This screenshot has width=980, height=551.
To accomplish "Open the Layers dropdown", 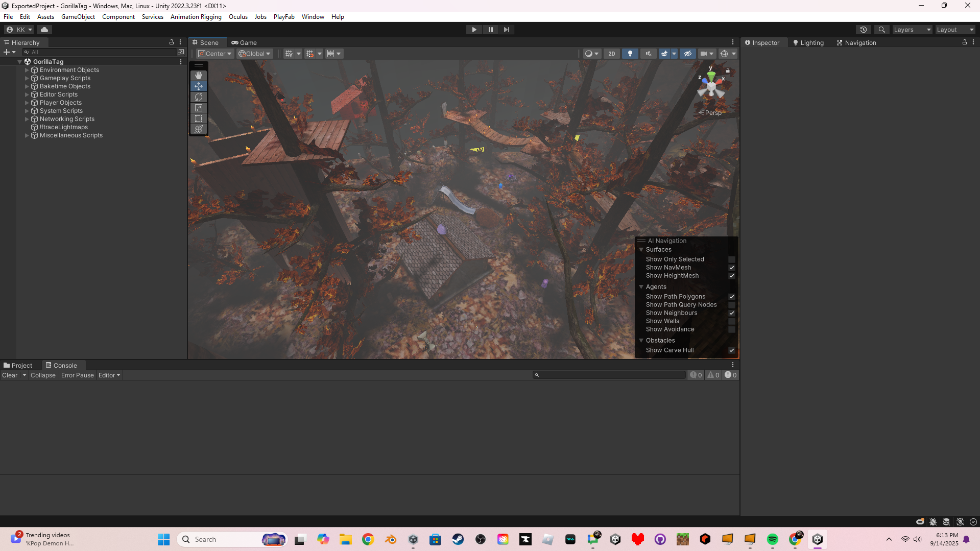I will (913, 30).
